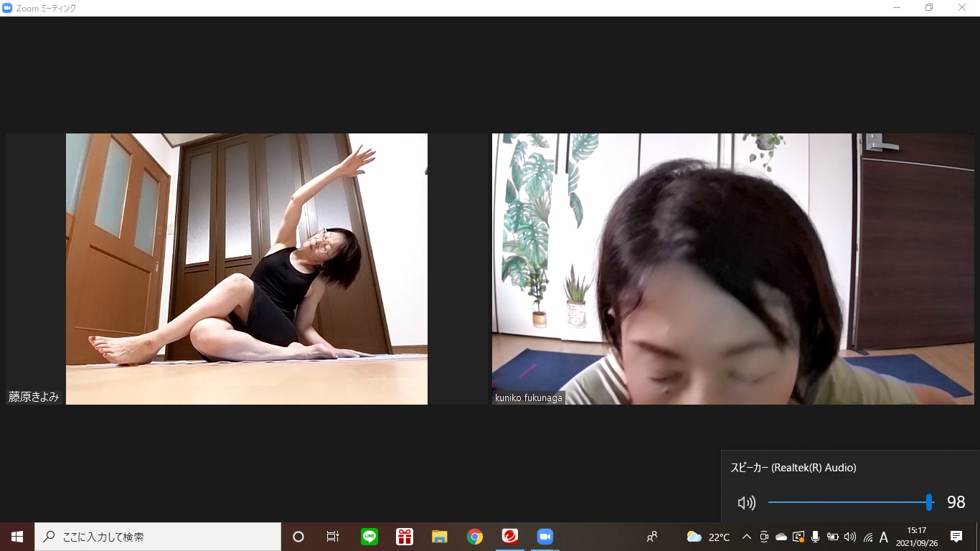
Task: Click the microphone tray icon
Action: 816,537
